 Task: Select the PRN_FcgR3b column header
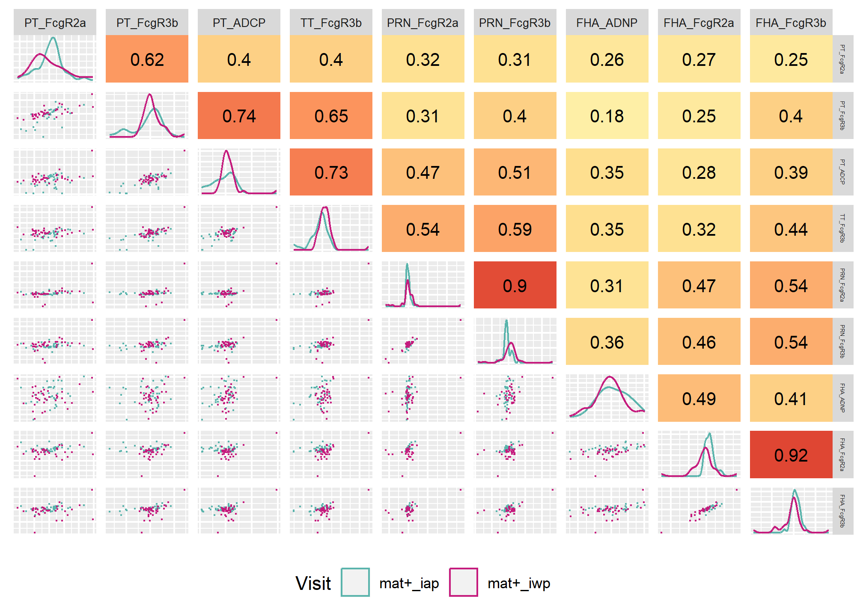tap(515, 22)
